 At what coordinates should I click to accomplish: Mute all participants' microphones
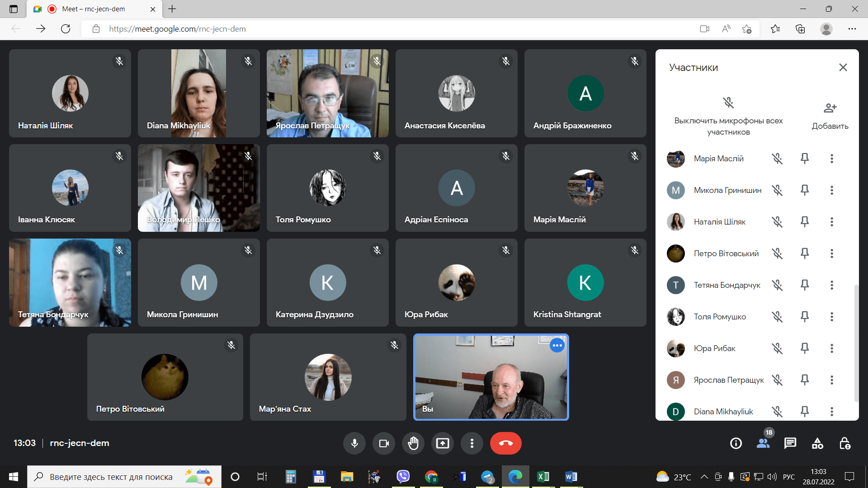728,116
